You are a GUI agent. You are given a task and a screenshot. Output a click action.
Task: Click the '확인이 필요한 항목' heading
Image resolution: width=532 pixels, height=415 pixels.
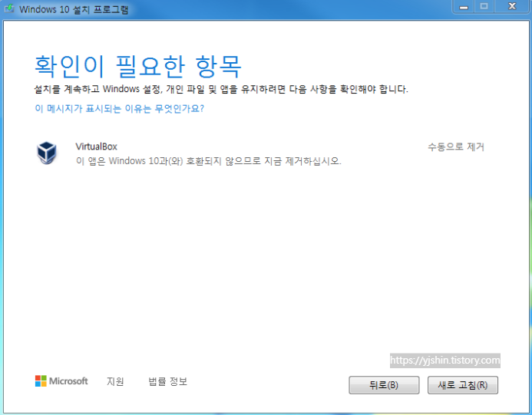pos(138,66)
